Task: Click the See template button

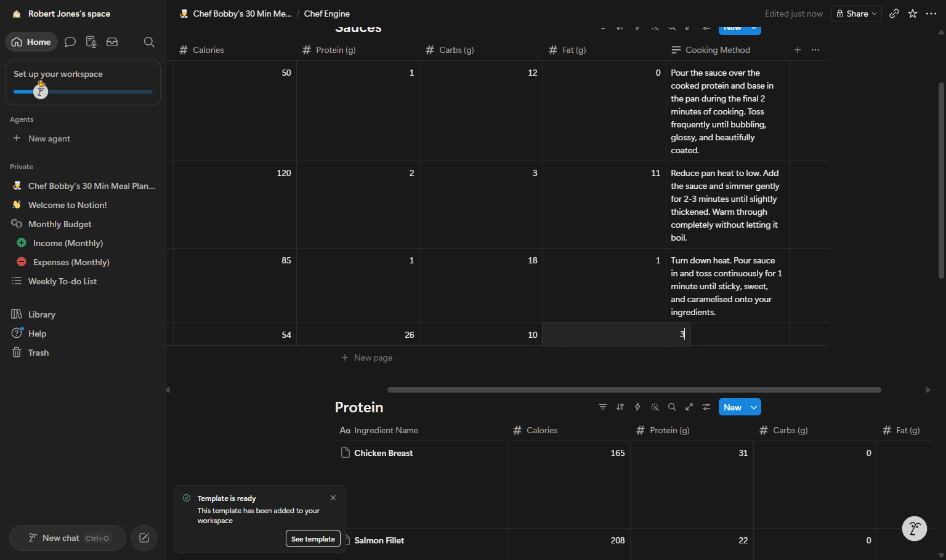Action: 313,538
